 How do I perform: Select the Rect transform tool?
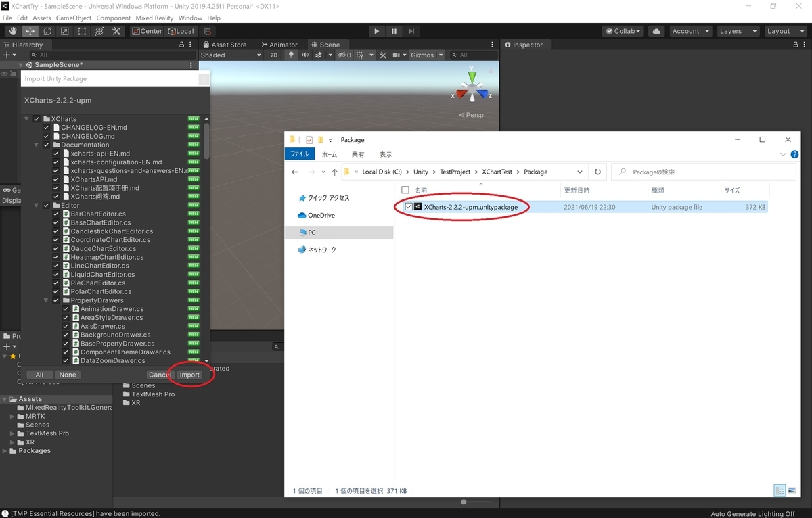(x=81, y=31)
